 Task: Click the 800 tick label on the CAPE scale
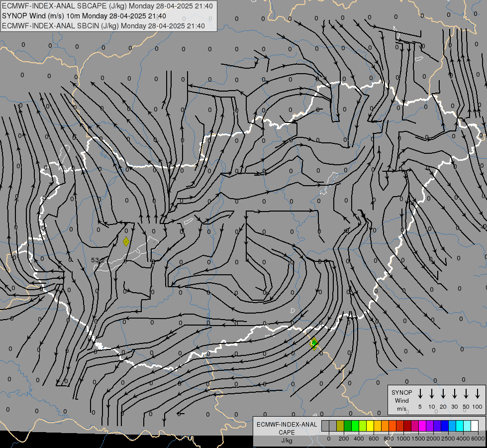tap(389, 439)
